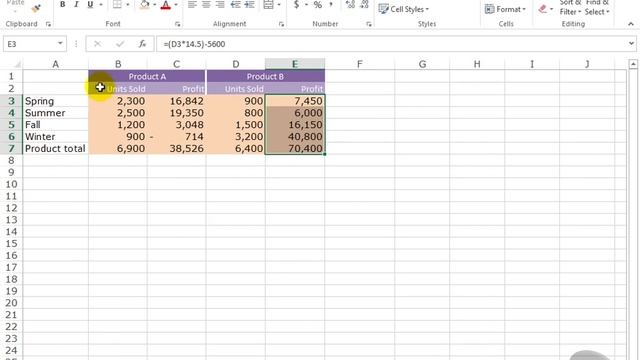Click Decrease Indent icon
This screenshot has height=360, width=640.
[236, 4]
